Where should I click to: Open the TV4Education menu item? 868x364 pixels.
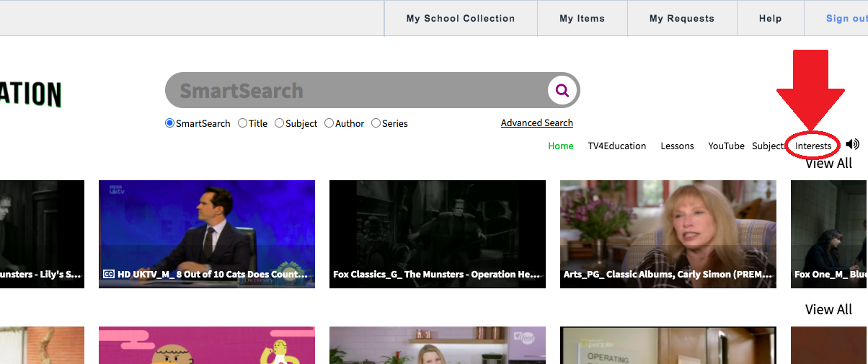coord(617,146)
